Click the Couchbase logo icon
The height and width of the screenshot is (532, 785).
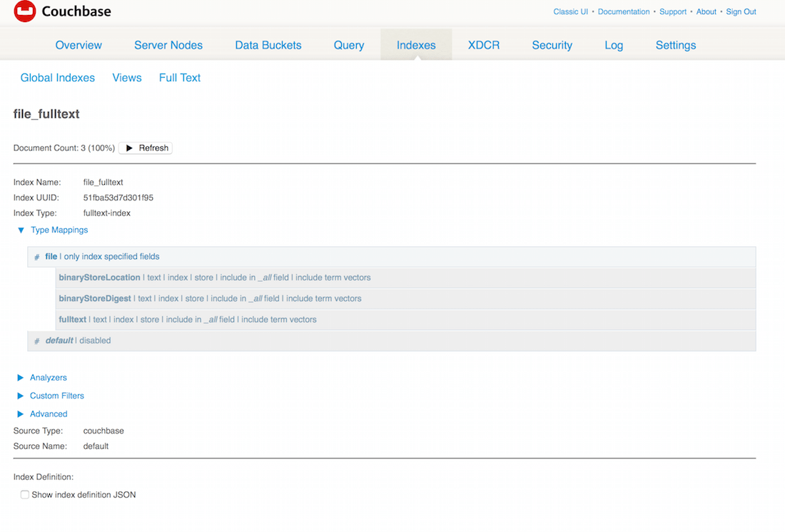24,11
